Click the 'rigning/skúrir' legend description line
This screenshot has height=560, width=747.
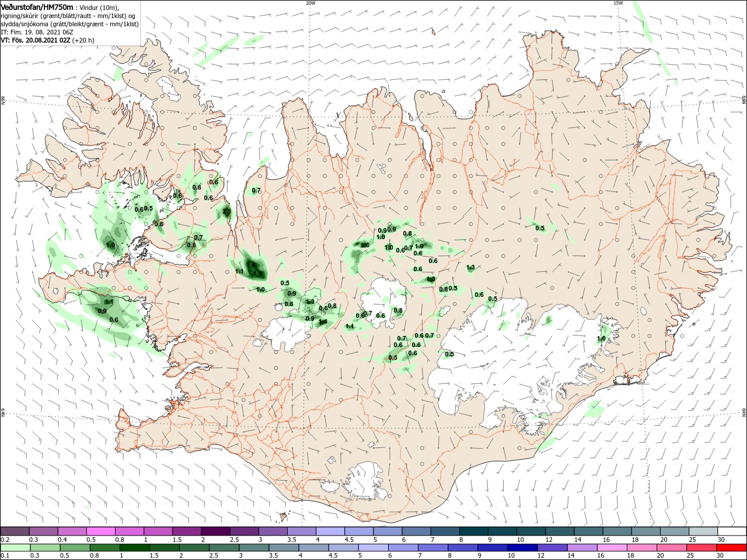(x=68, y=16)
